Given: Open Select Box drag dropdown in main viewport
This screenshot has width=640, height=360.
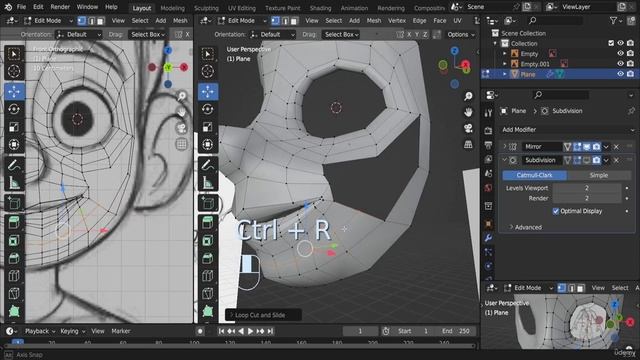Looking at the screenshot, I should click(x=341, y=35).
